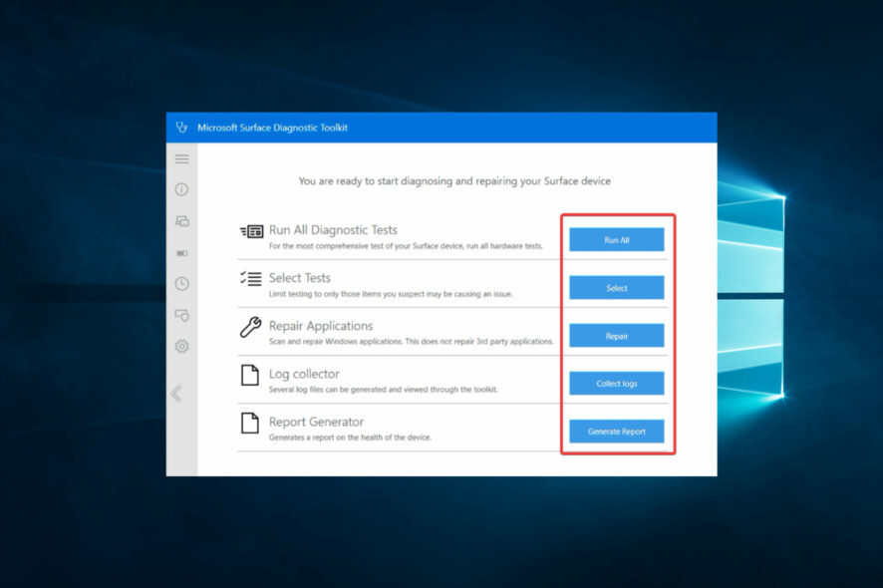The width and height of the screenshot is (883, 588).
Task: Start all tests with the Run All button
Action: [617, 239]
